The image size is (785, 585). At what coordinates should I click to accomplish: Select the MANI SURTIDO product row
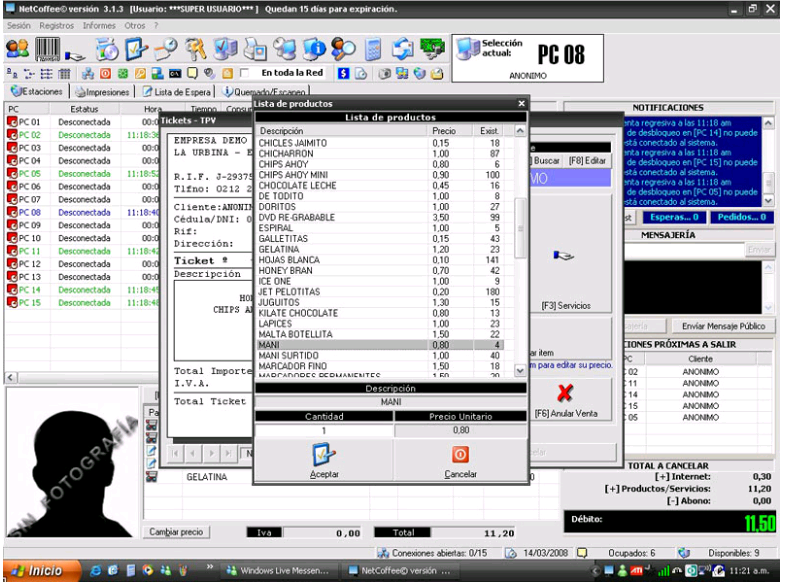(x=379, y=355)
